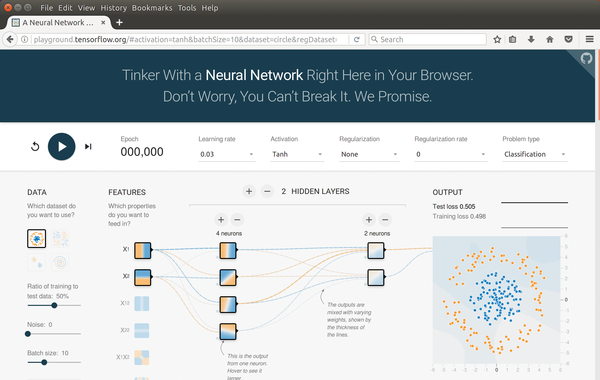Open a new browser tab
Image resolution: width=600 pixels, height=380 pixels.
[119, 23]
